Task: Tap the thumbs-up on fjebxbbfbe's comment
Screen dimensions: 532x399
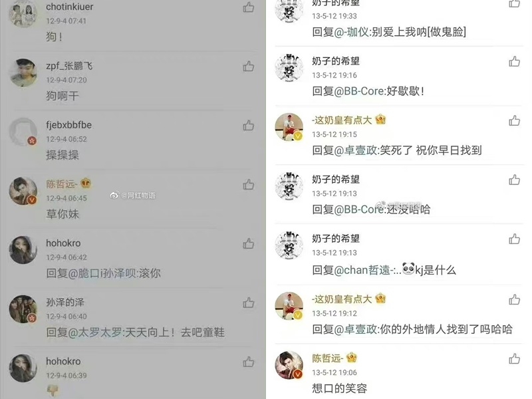Action: (x=248, y=126)
